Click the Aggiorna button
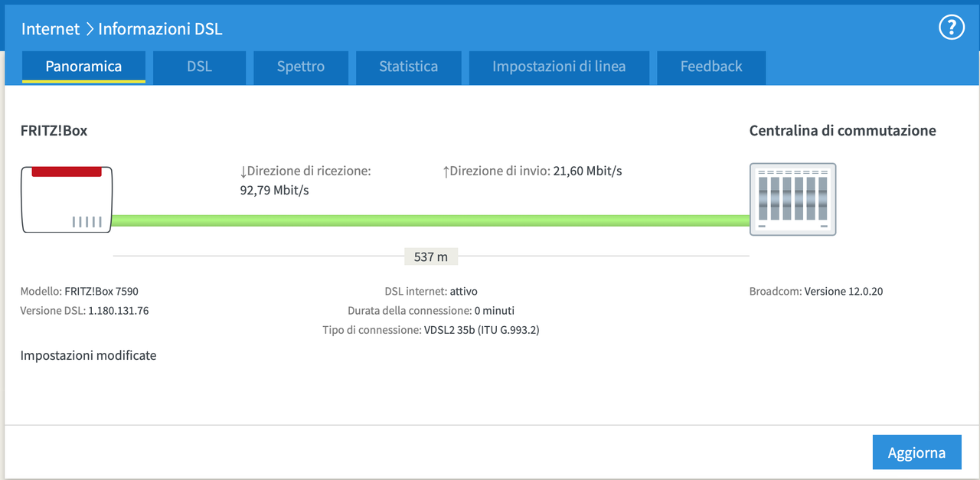 [916, 452]
